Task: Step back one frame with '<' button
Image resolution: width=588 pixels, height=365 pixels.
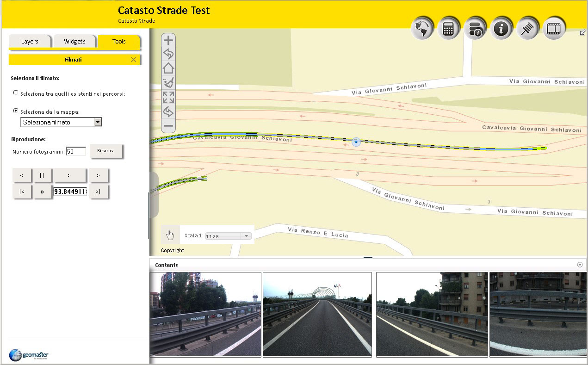Action: pos(22,175)
